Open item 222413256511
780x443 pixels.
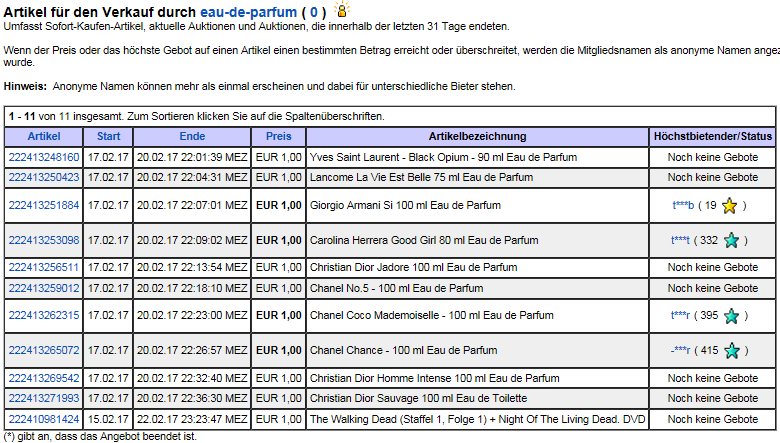pos(44,267)
